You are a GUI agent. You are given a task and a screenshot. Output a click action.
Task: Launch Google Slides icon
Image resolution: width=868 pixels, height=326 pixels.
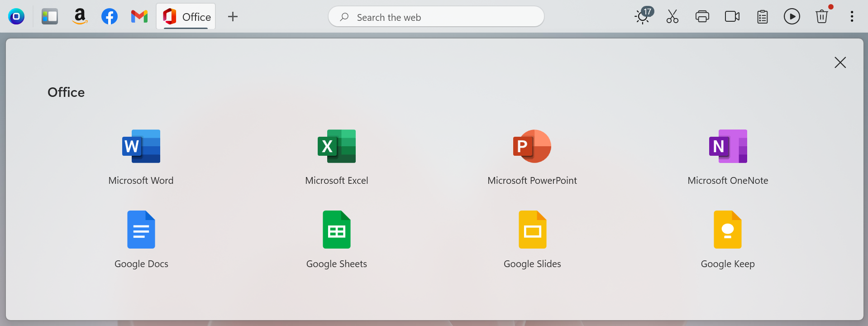pos(532,230)
